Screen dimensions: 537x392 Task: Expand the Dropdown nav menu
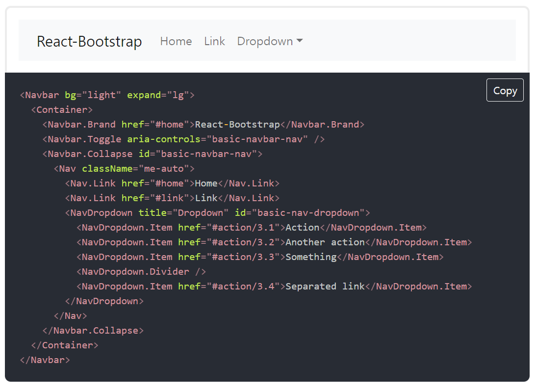(270, 42)
